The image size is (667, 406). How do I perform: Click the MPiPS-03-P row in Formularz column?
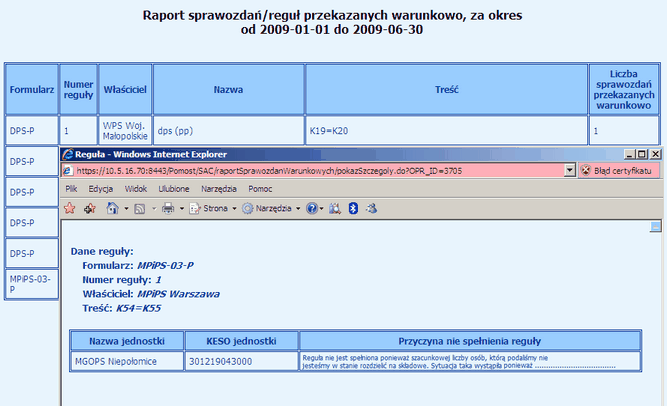tap(29, 284)
